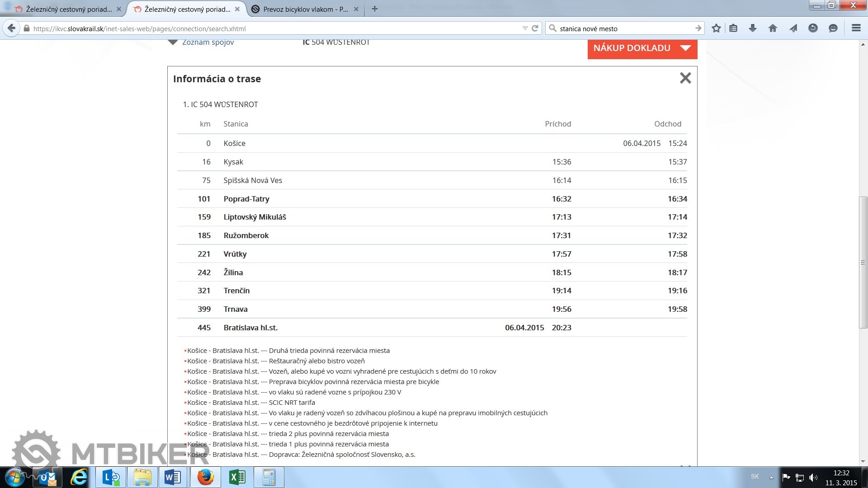Bookmark this page with star icon
The width and height of the screenshot is (868, 488).
(x=716, y=28)
